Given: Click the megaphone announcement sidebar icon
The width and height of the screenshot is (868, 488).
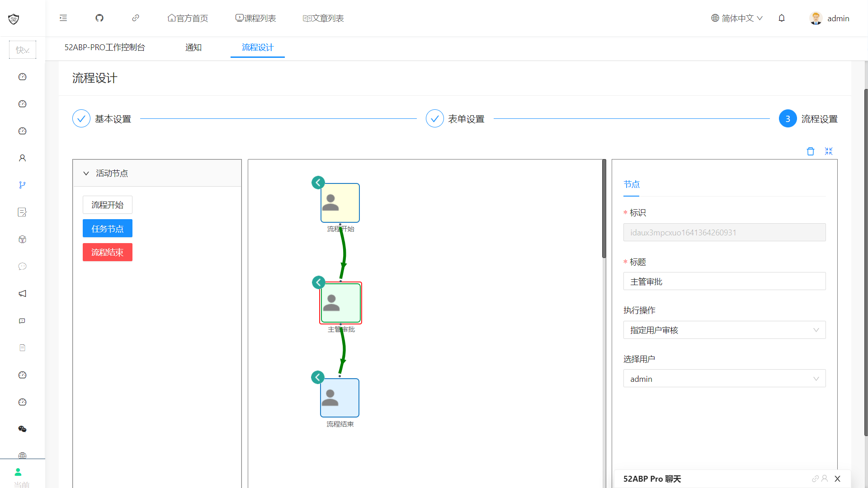Looking at the screenshot, I should click(x=22, y=294).
